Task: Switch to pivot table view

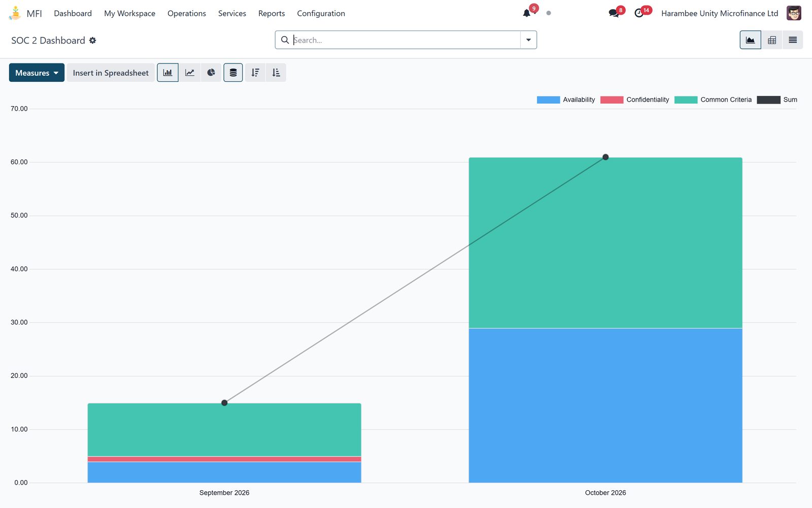Action: pos(772,40)
